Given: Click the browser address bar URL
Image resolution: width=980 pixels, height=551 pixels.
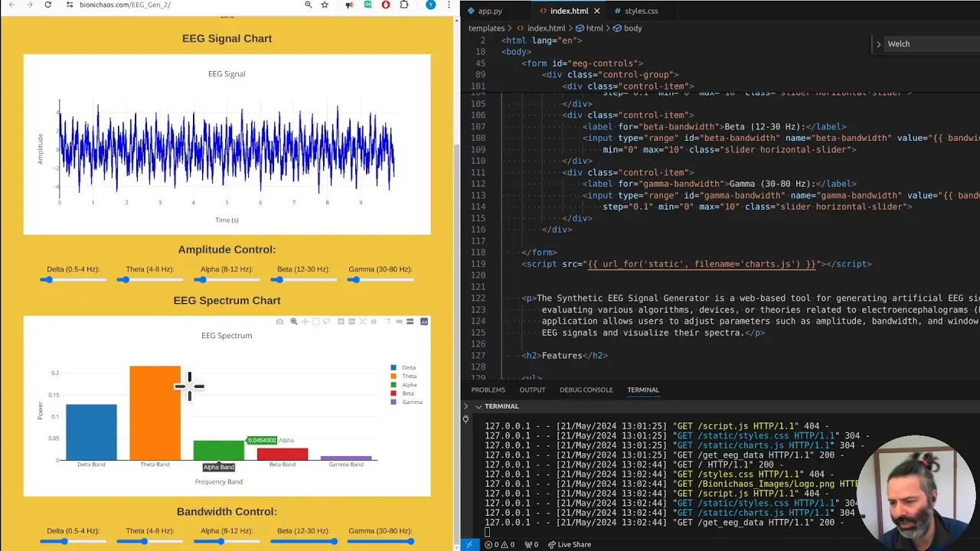Looking at the screenshot, I should click(125, 5).
